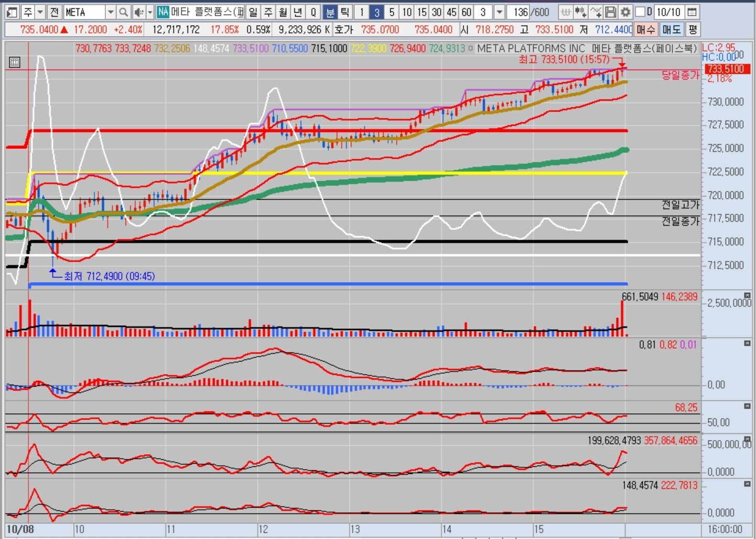The height and width of the screenshot is (539, 756).
Task: Select the 15-minute interval button
Action: (421, 12)
